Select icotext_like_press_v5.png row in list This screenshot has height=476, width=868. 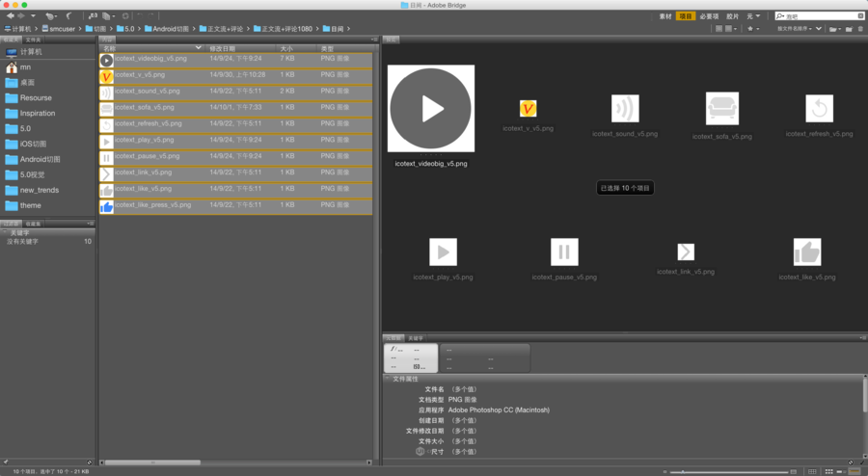tap(236, 206)
